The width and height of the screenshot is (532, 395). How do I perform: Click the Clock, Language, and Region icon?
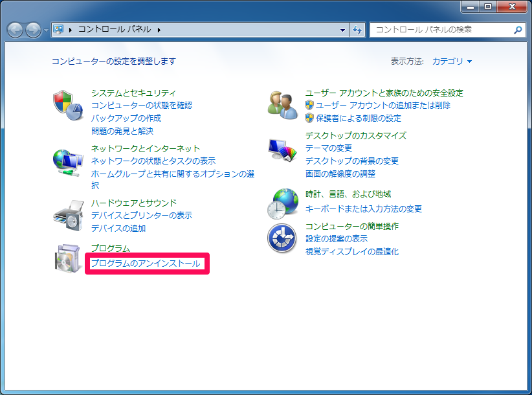point(282,203)
